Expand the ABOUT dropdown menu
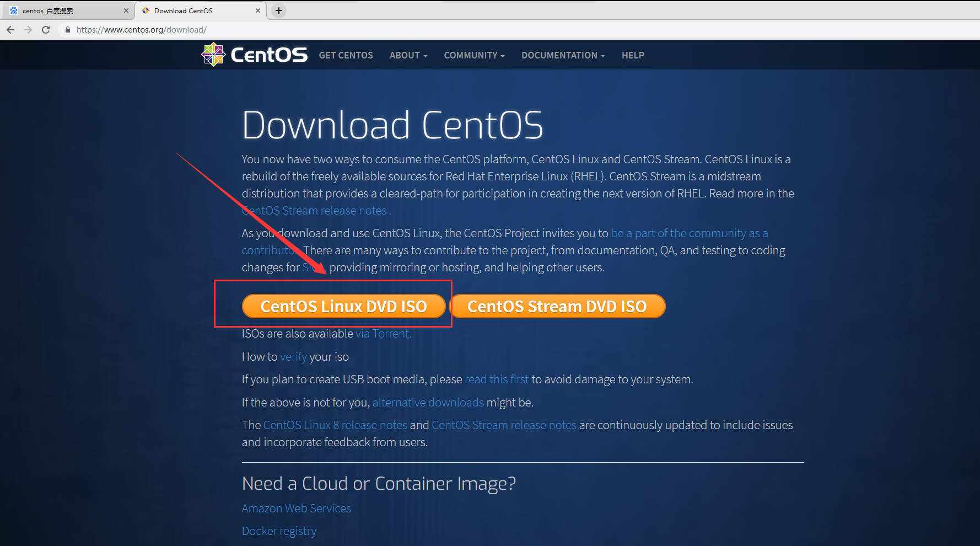 [408, 55]
